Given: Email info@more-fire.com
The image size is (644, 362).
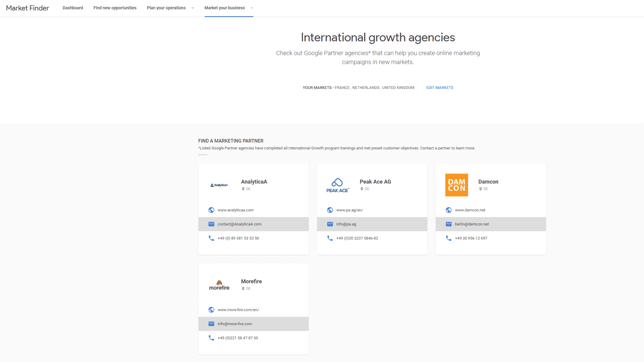Looking at the screenshot, I should 235,324.
